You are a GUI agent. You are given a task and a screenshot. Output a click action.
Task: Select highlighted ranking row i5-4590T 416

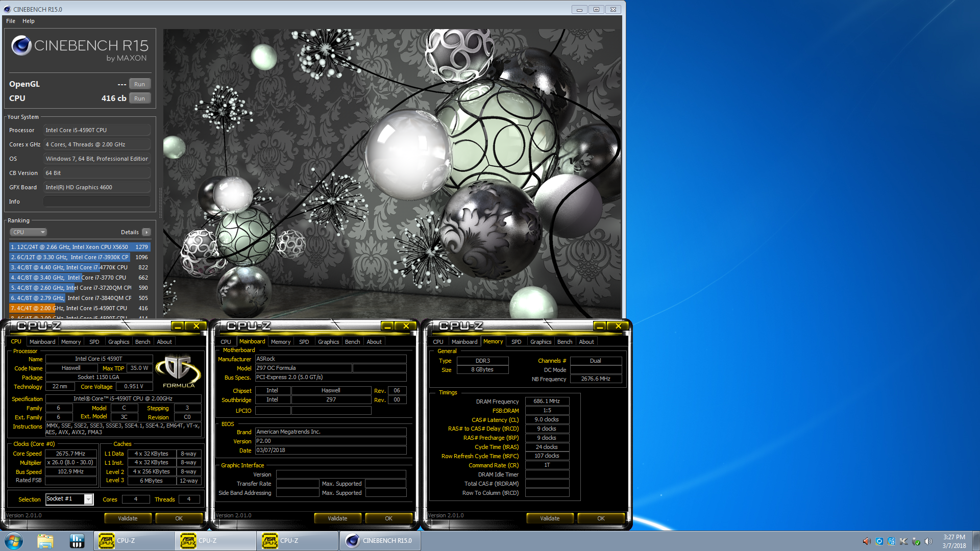(x=80, y=308)
